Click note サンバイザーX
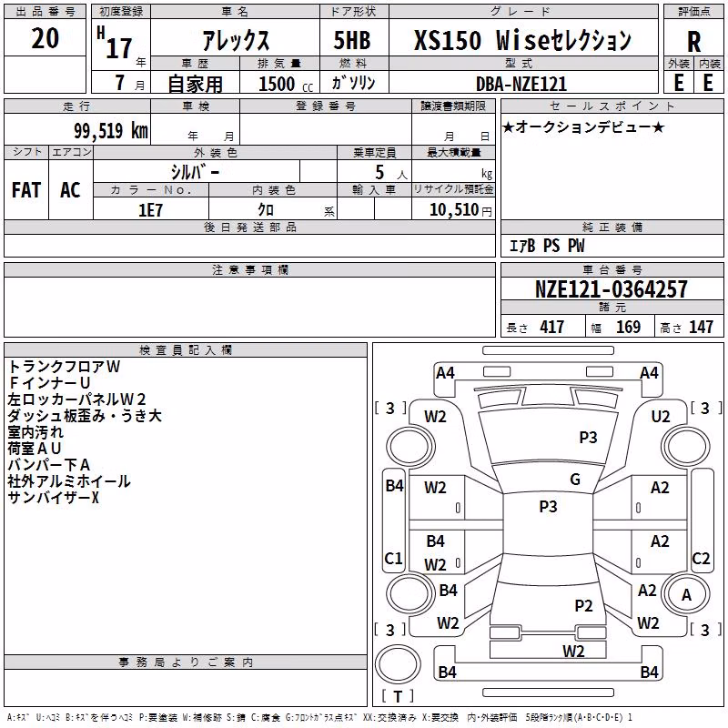The width and height of the screenshot is (728, 728). [x=54, y=498]
